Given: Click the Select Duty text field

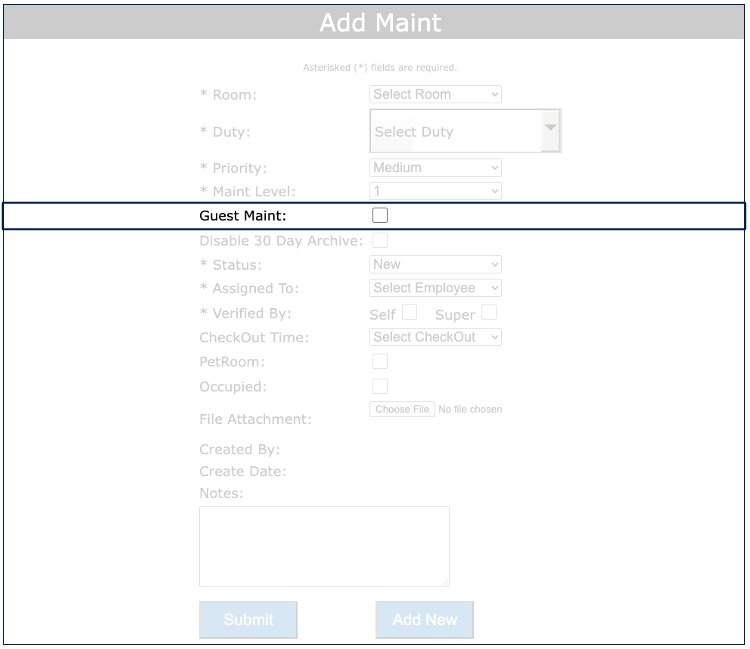Looking at the screenshot, I should pos(455,132).
